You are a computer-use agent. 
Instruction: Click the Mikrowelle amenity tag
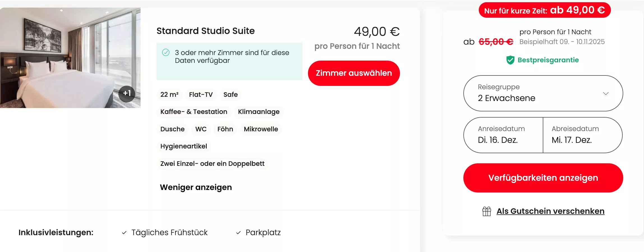coord(261,129)
